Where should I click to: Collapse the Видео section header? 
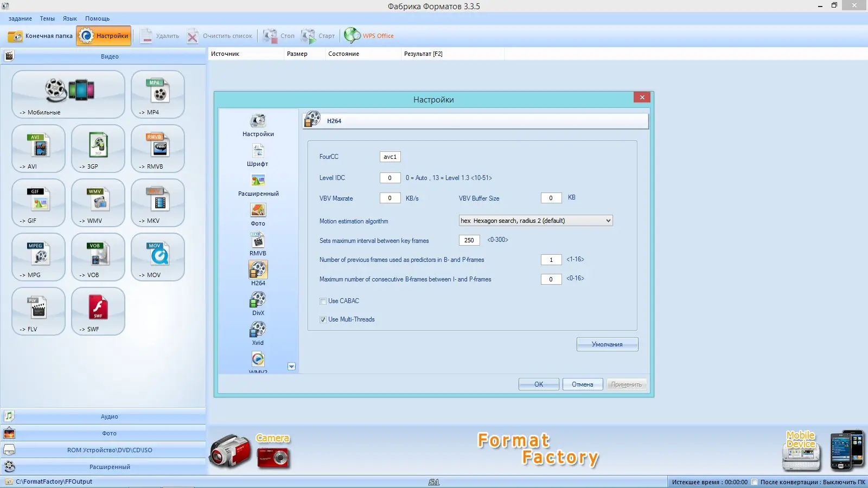click(x=103, y=56)
